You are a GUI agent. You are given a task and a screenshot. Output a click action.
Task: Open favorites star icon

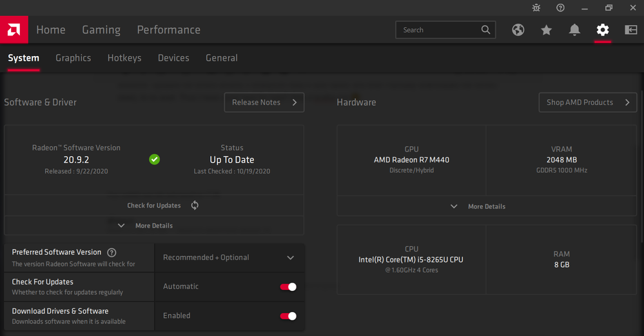pyautogui.click(x=546, y=30)
